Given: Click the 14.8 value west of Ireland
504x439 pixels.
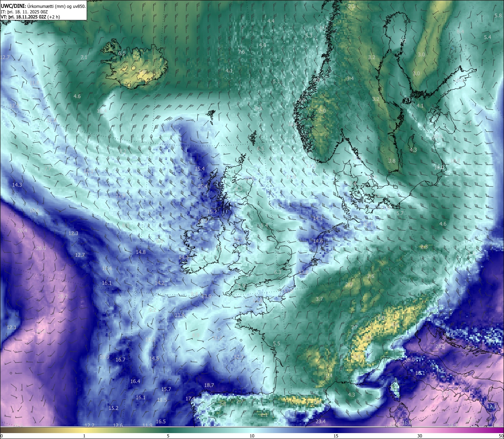Looking at the screenshot, I should coord(141,252).
